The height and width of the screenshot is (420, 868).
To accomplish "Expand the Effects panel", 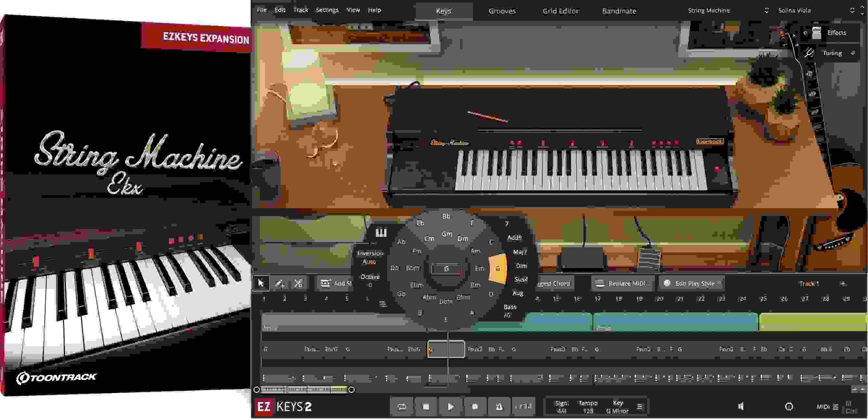I will tap(837, 33).
